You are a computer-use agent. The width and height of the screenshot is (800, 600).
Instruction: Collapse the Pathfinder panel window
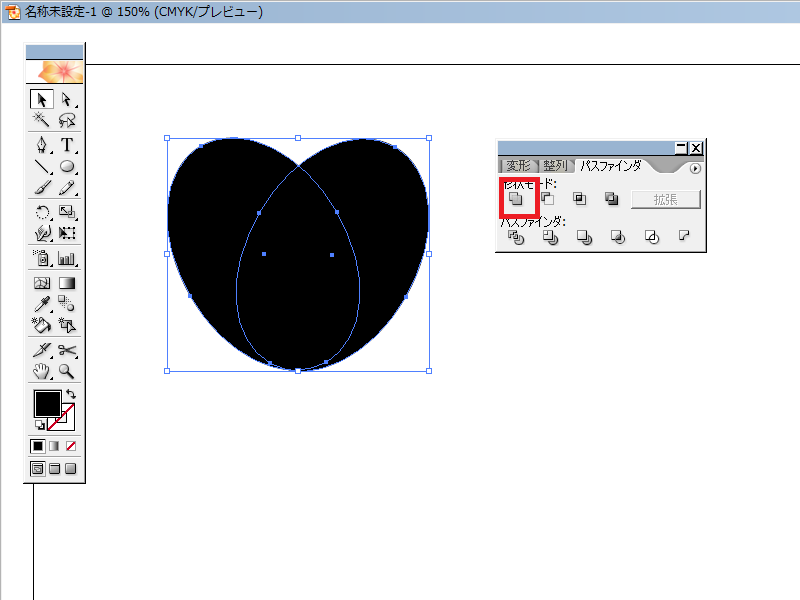(681, 148)
